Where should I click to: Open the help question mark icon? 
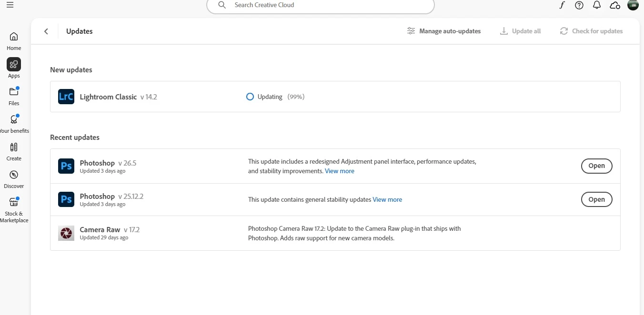tap(579, 5)
